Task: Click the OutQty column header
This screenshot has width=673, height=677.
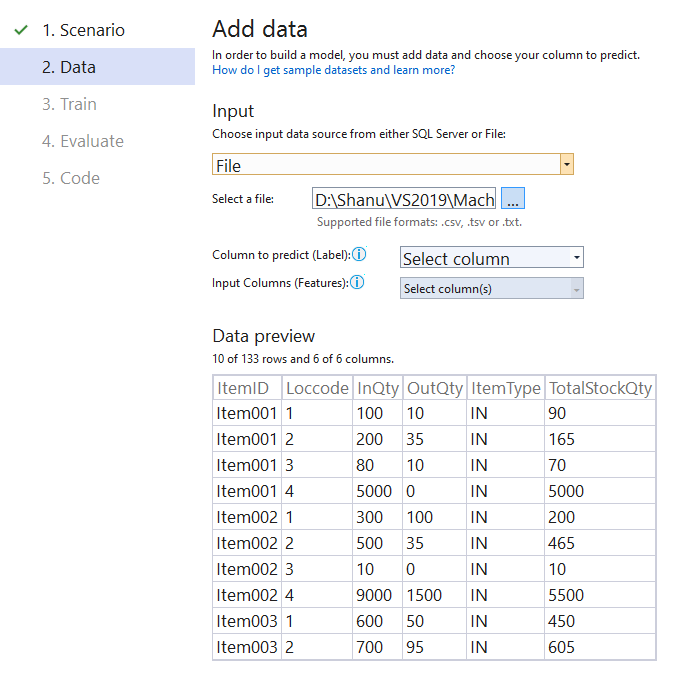Action: [434, 388]
